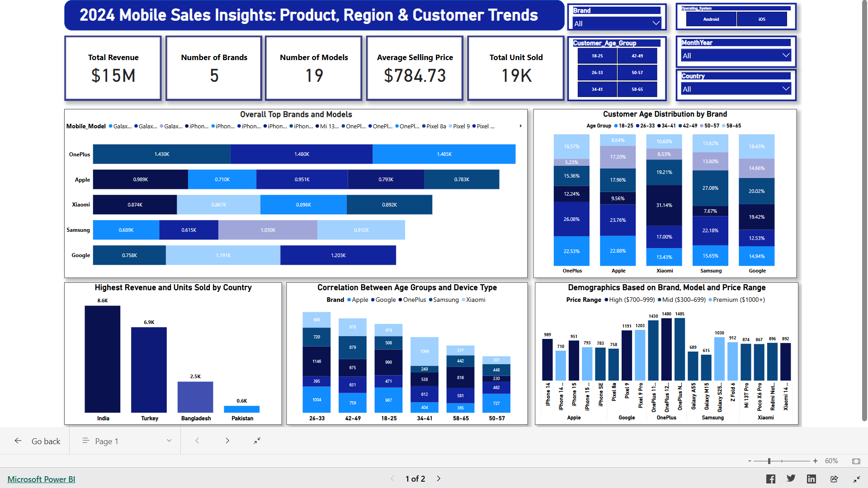868x488 pixels.
Task: Go to next page in navigation bar
Action: (x=227, y=441)
